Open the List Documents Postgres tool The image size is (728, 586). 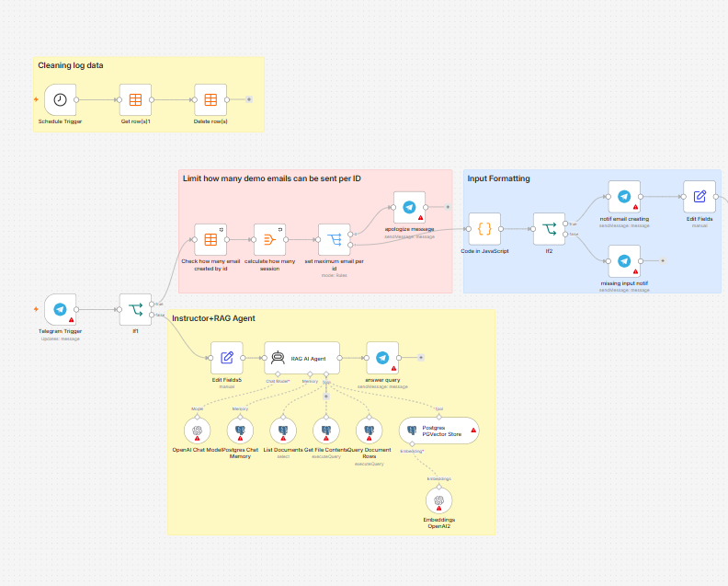(283, 431)
